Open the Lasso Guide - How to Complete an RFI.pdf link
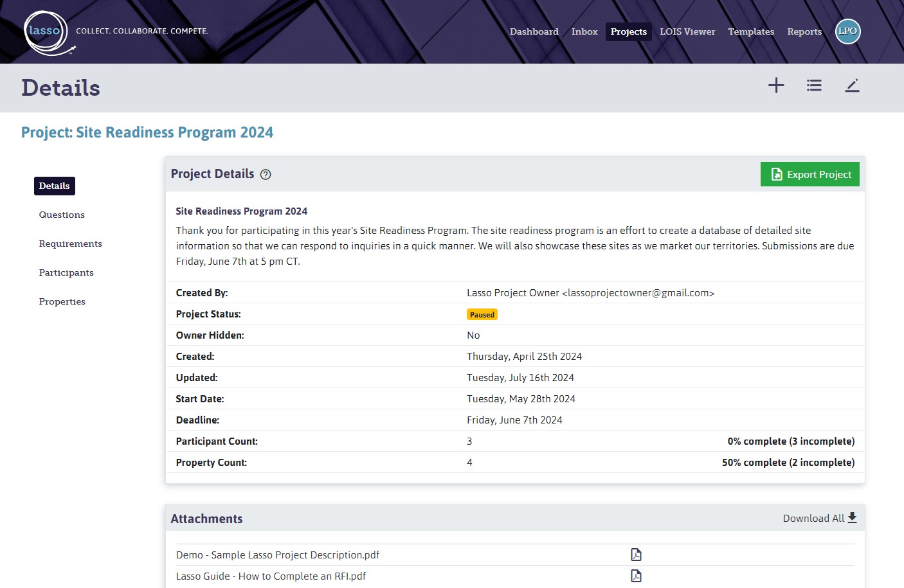The image size is (904, 588). click(271, 576)
